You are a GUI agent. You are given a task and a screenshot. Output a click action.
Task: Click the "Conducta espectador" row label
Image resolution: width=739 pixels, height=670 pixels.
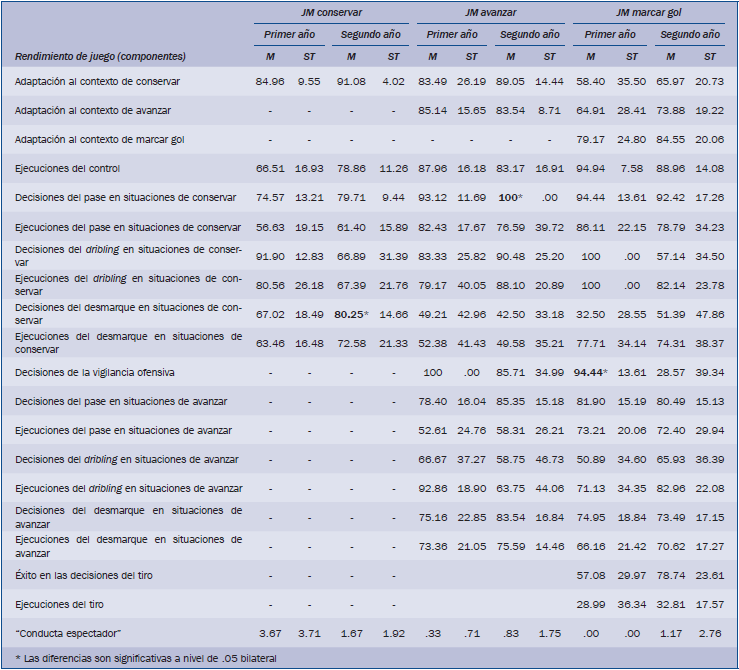click(x=68, y=635)
